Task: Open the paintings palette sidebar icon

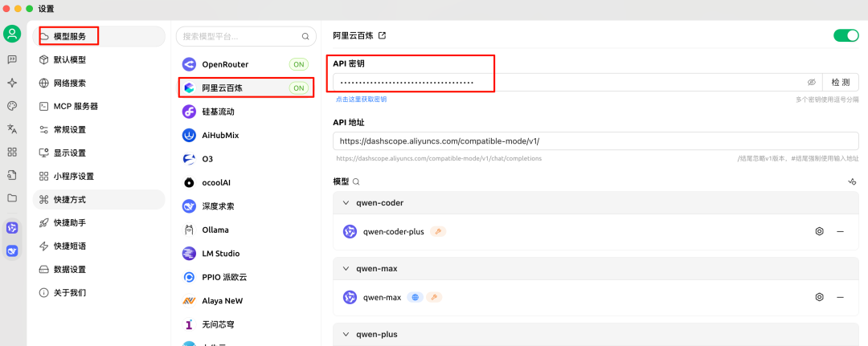Action: click(12, 106)
